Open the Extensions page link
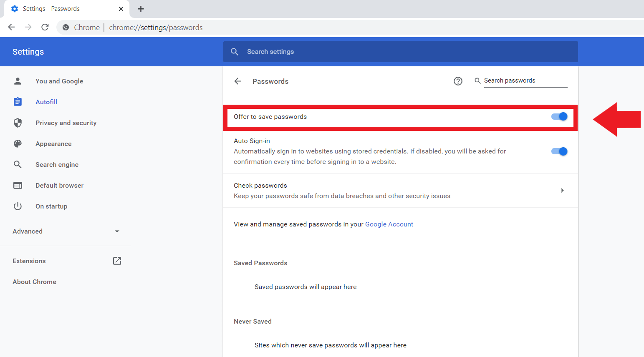 [x=29, y=261]
